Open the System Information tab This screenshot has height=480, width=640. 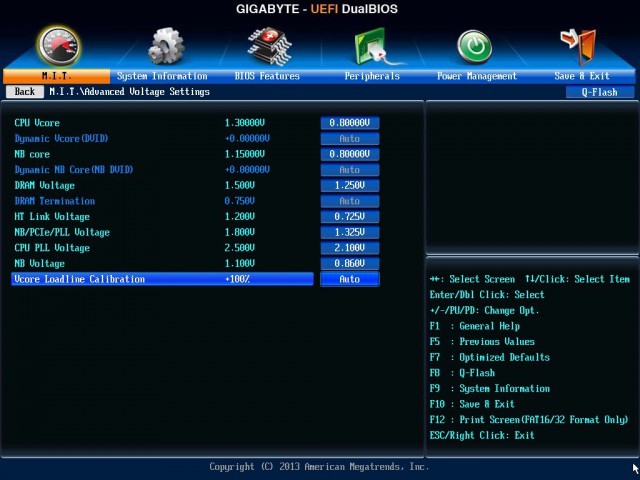coord(162,76)
